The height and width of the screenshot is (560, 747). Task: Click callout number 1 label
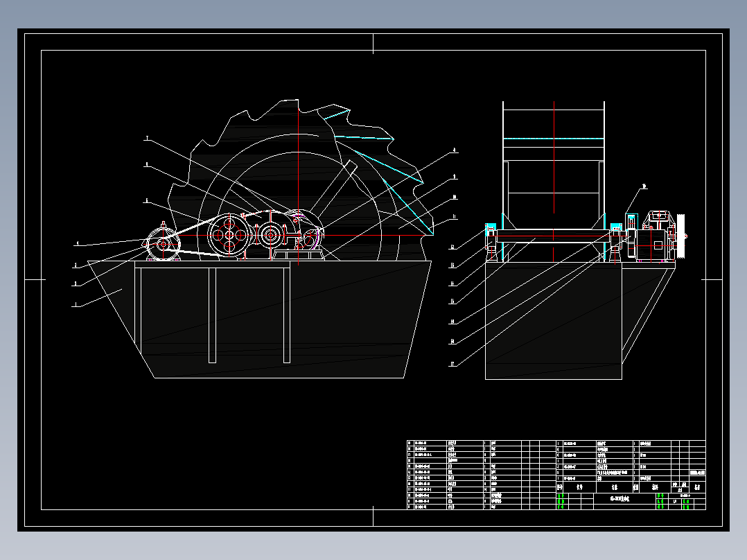click(75, 305)
